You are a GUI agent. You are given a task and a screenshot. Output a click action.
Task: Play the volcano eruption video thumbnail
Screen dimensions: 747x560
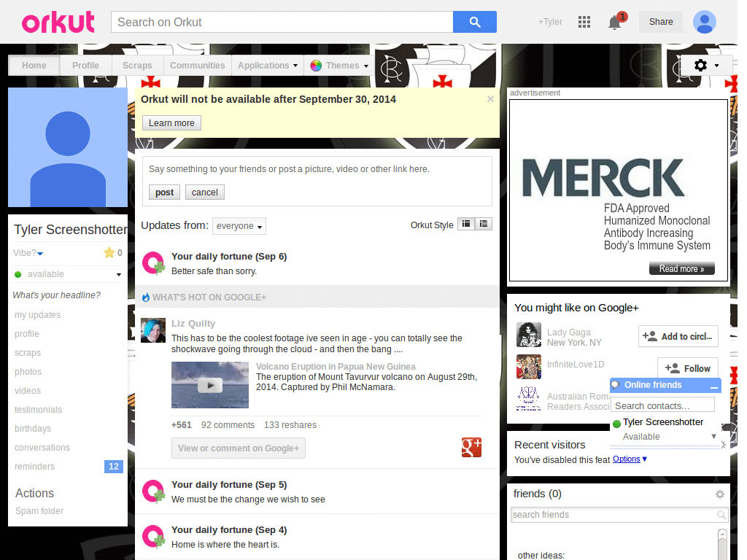(210, 385)
